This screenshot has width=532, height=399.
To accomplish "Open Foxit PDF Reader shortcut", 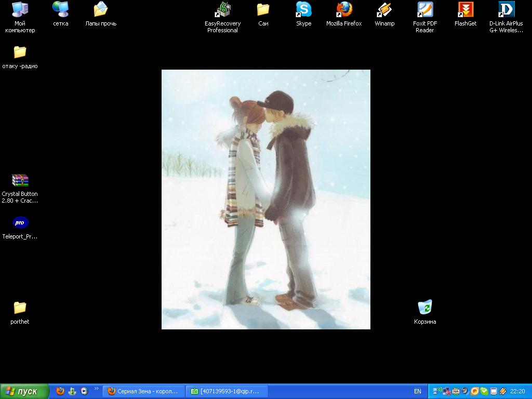I will [424, 10].
